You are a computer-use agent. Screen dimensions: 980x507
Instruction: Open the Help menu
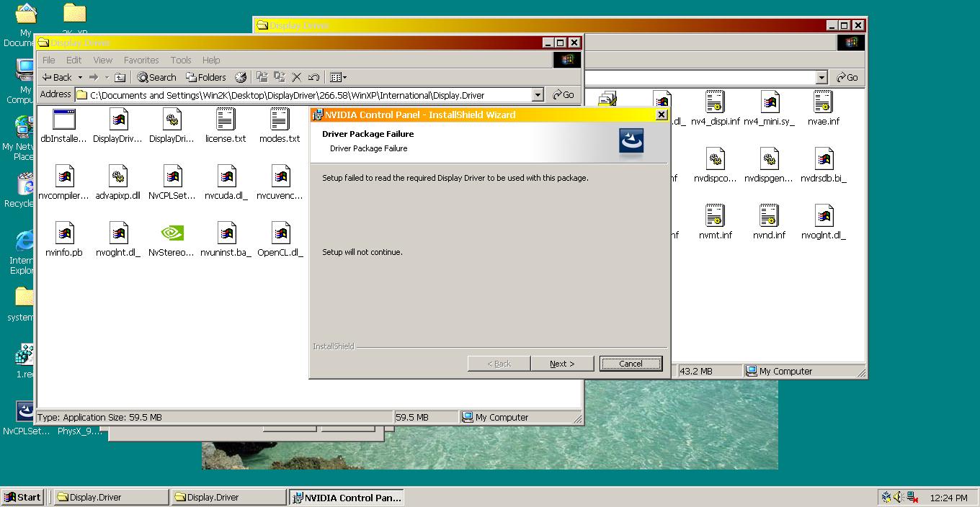point(211,60)
